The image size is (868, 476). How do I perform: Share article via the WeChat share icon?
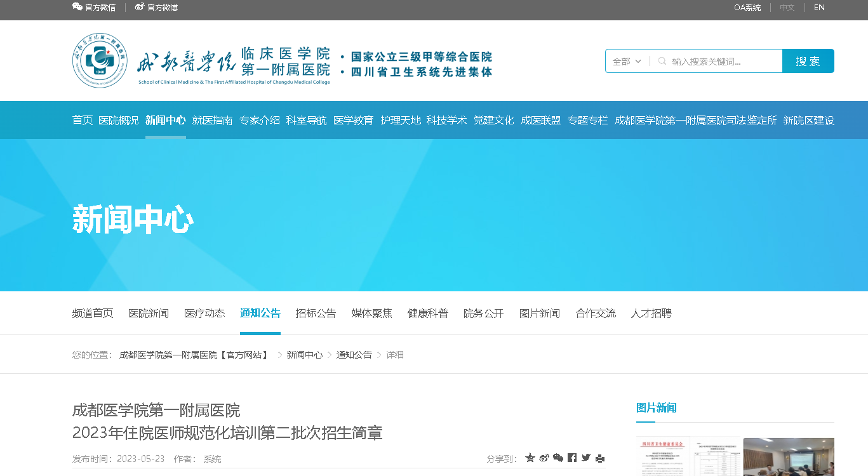(x=558, y=458)
